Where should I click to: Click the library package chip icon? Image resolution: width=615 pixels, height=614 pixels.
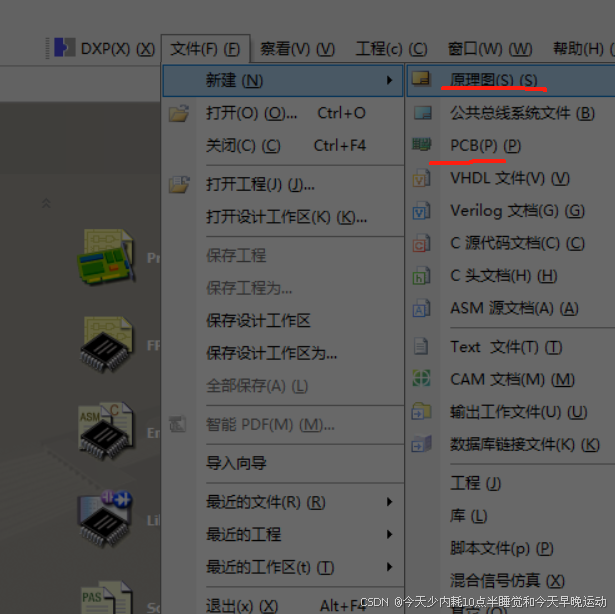(105, 519)
